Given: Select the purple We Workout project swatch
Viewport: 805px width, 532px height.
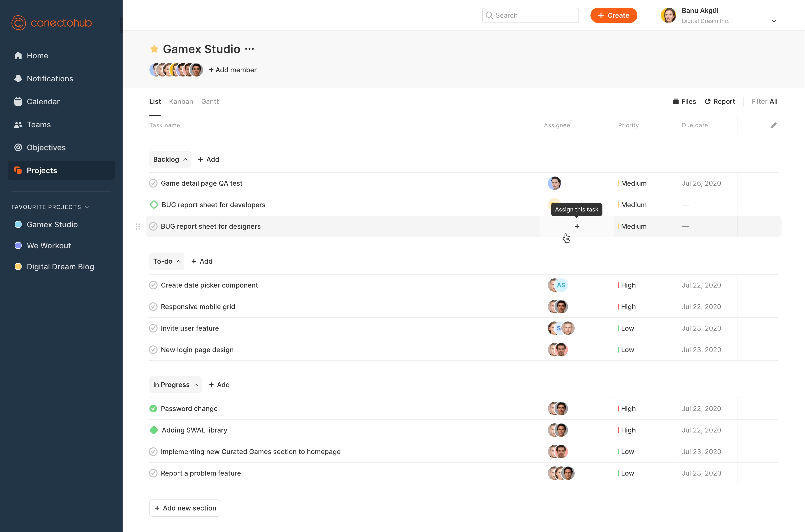Looking at the screenshot, I should point(18,246).
